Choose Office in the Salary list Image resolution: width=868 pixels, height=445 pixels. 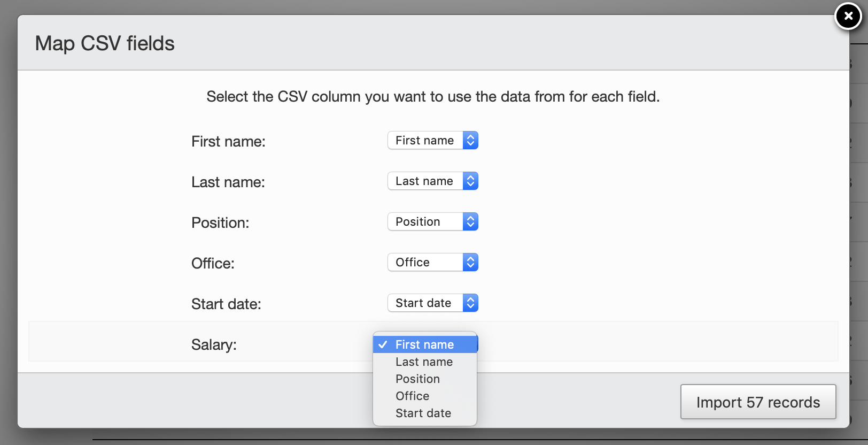pyautogui.click(x=425, y=396)
